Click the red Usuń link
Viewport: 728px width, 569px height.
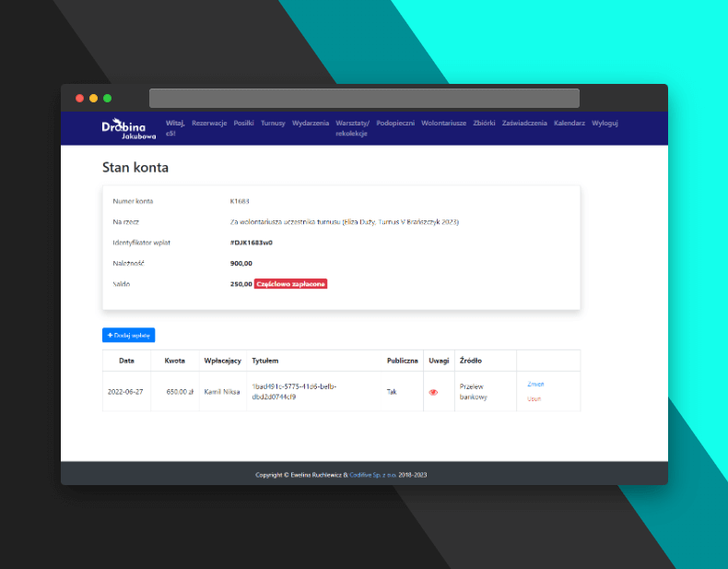pyautogui.click(x=534, y=399)
